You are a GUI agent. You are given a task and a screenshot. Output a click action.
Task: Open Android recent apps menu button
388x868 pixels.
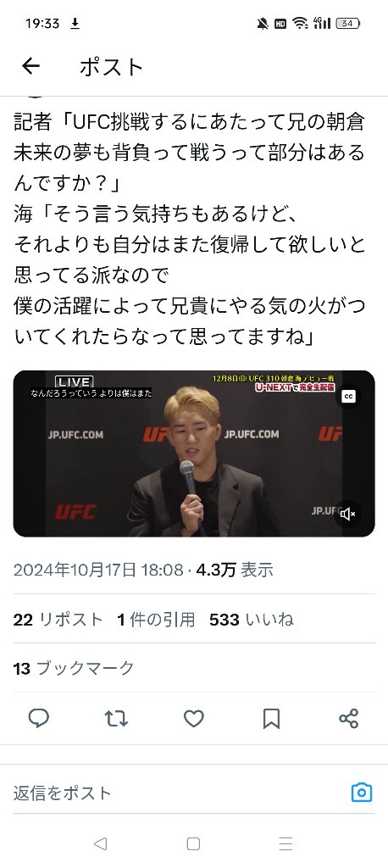coord(285,843)
